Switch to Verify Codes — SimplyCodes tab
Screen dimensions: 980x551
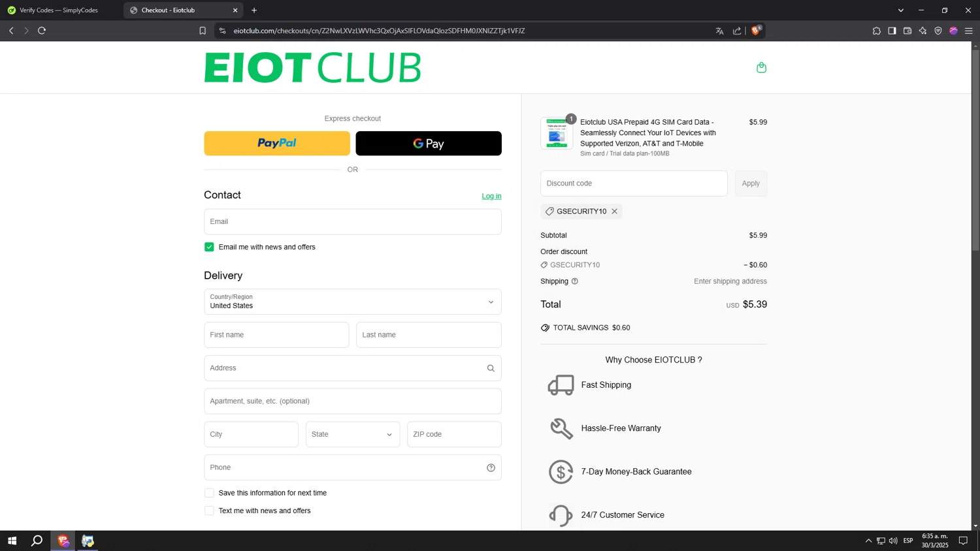click(60, 10)
